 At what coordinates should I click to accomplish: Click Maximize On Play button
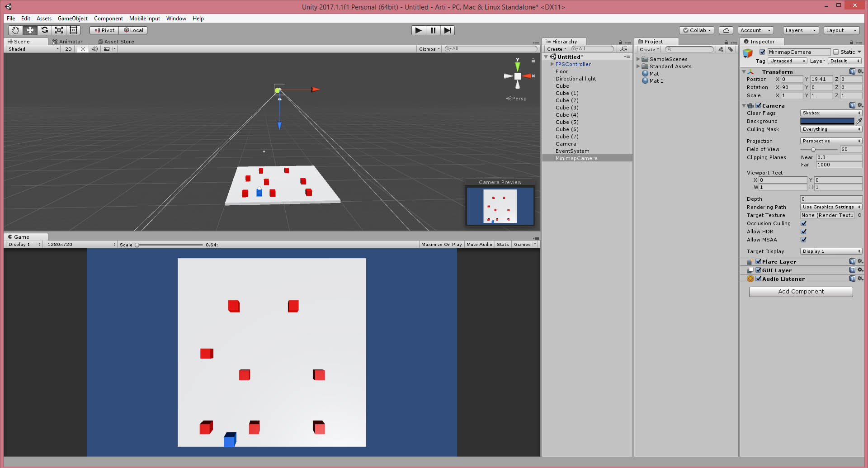(441, 245)
